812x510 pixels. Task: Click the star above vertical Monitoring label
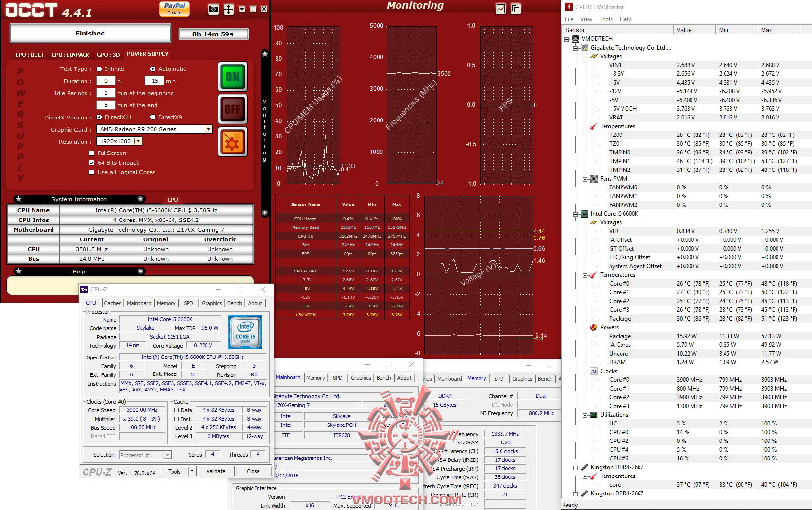[265, 54]
